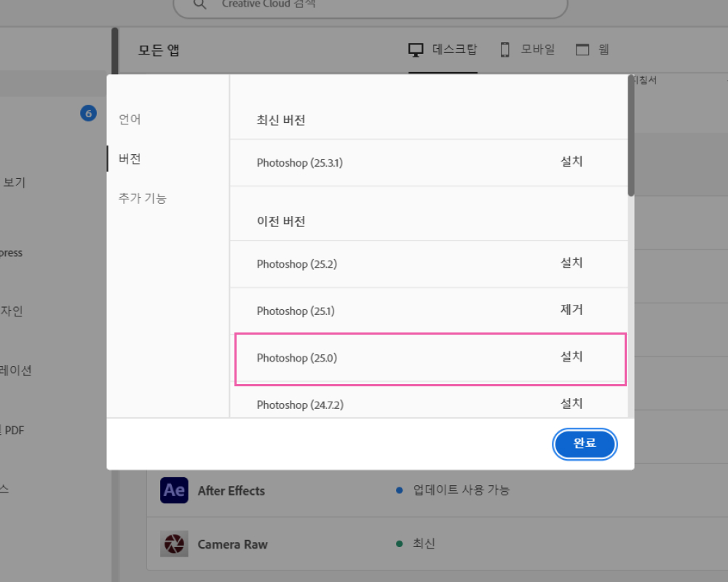This screenshot has width=728, height=582.
Task: Click the Camera Raw app name
Action: (233, 544)
